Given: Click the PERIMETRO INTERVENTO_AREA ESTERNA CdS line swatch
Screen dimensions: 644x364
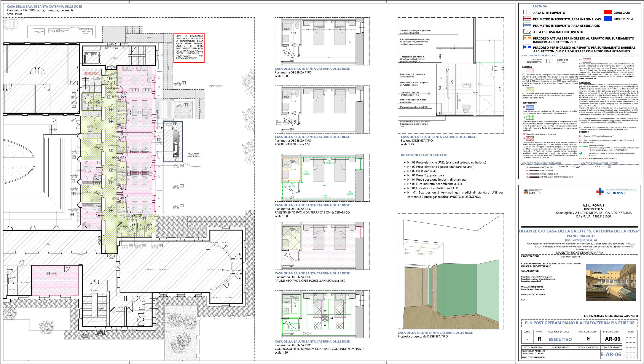Looking at the screenshot, I should 527,25.
